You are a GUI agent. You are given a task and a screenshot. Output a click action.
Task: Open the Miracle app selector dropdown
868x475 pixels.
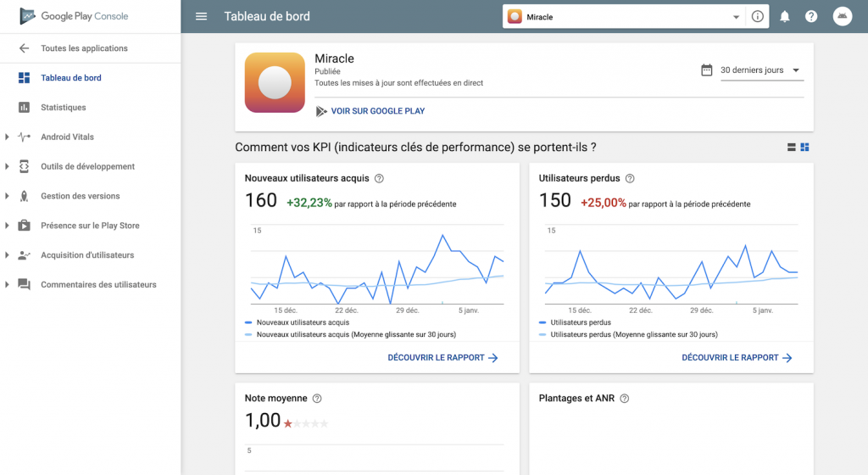[624, 17]
